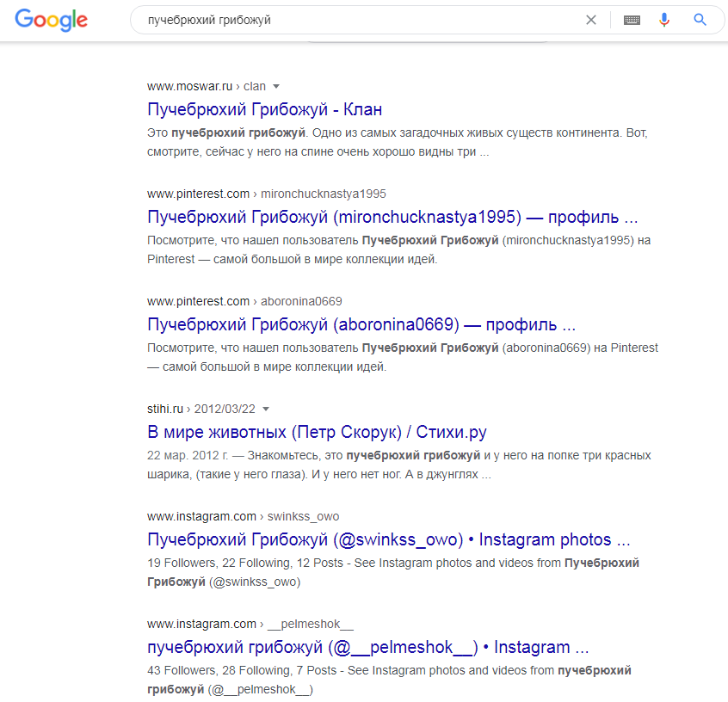Expand the dropdown arrow next to moswar.ru clan
728x702 pixels.
point(276,86)
